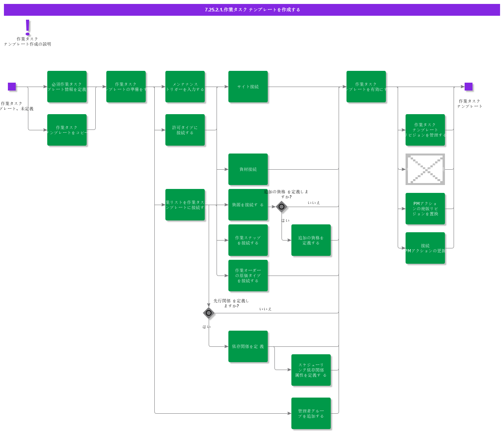Select the 作業タスク テンプレートリビジョンを管理する box
Image resolution: width=504 pixels, height=433 pixels.
425,130
